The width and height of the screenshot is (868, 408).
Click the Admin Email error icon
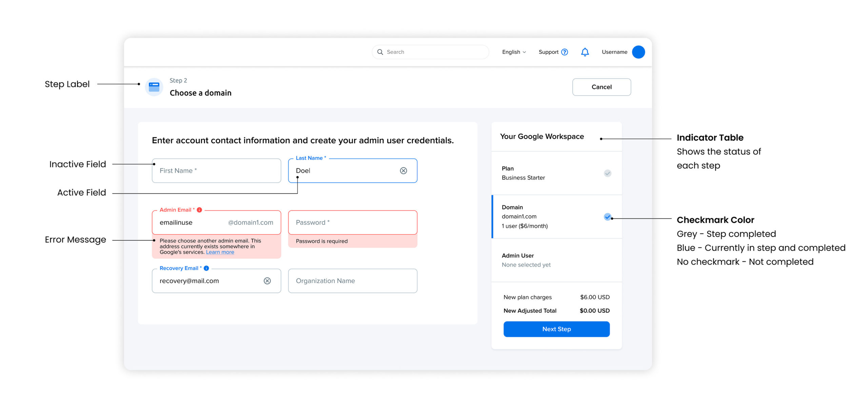tap(199, 210)
